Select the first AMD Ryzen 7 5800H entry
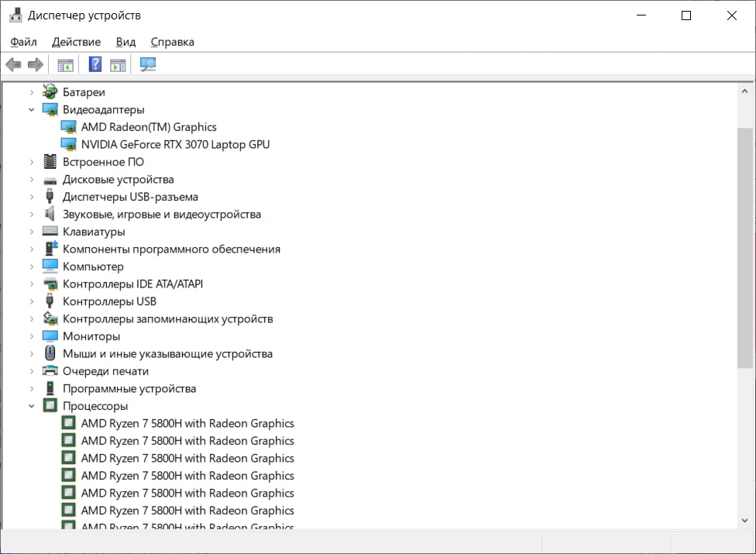 pos(187,423)
